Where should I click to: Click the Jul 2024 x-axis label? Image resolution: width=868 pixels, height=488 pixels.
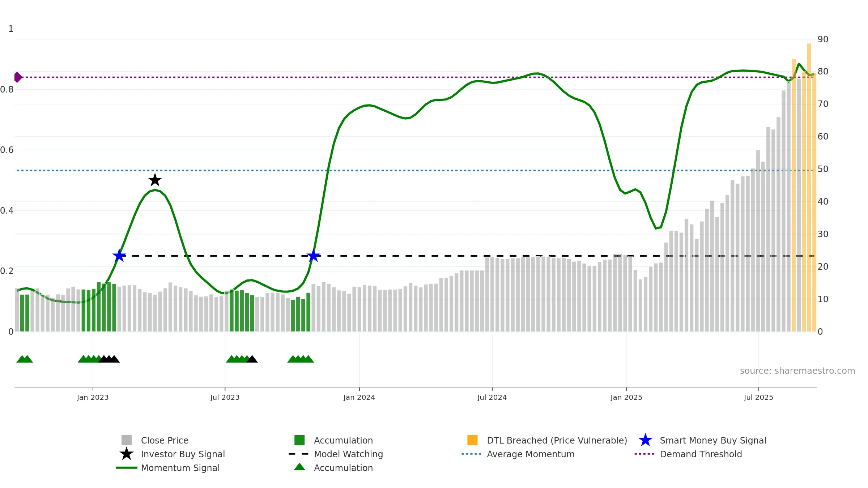click(x=492, y=398)
